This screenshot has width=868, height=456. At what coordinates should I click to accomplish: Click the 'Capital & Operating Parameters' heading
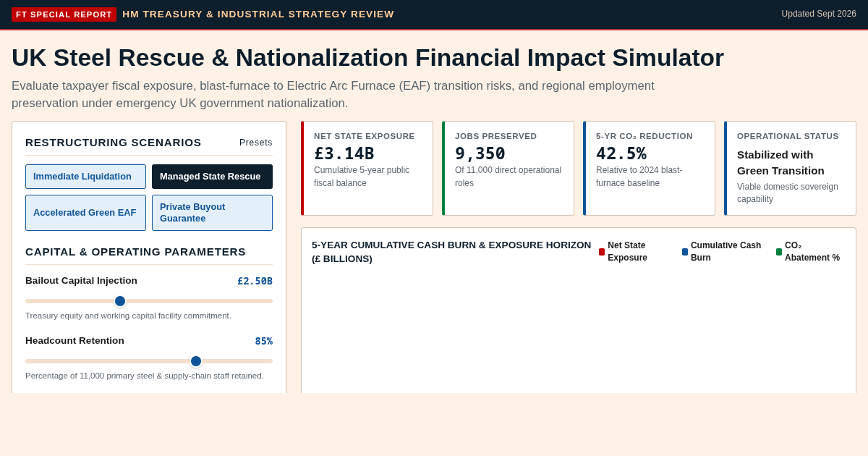click(135, 252)
